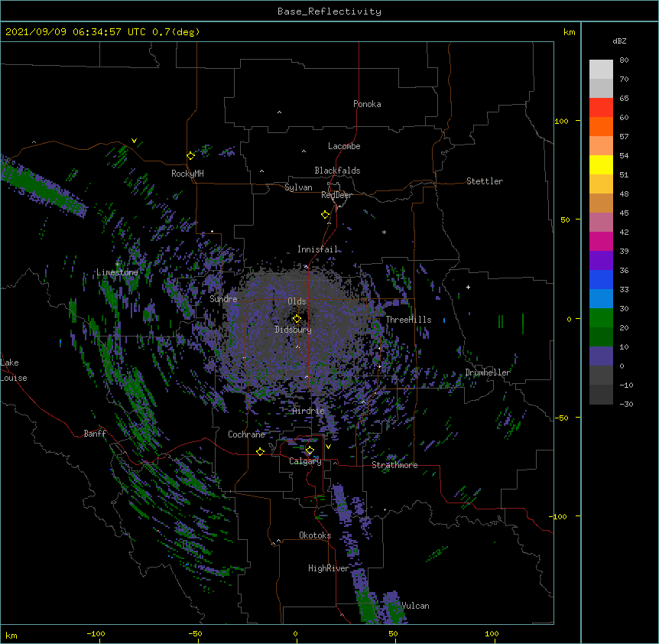Screen dimensions: 659x644
Task: Select the deep orange legend swatch below red
Action: coord(601,126)
